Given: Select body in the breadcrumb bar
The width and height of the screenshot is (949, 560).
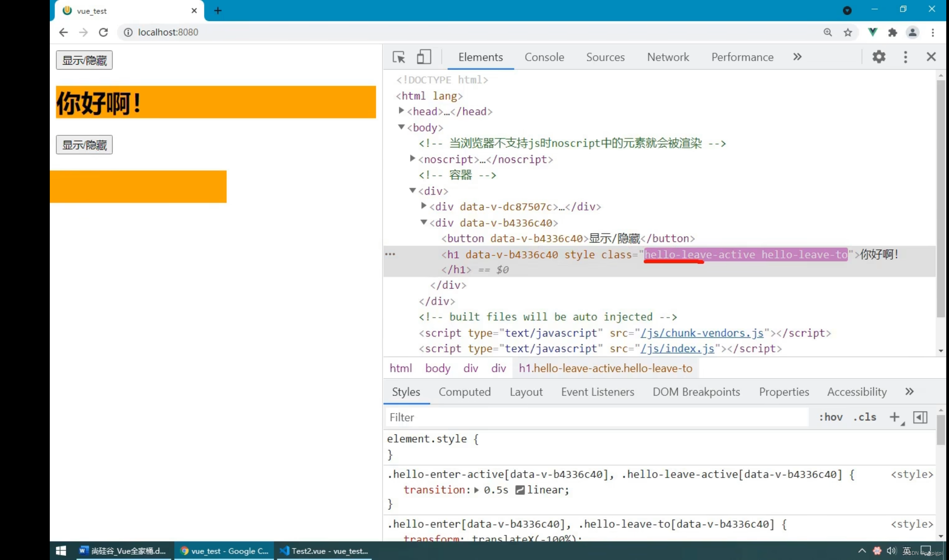Looking at the screenshot, I should [438, 368].
